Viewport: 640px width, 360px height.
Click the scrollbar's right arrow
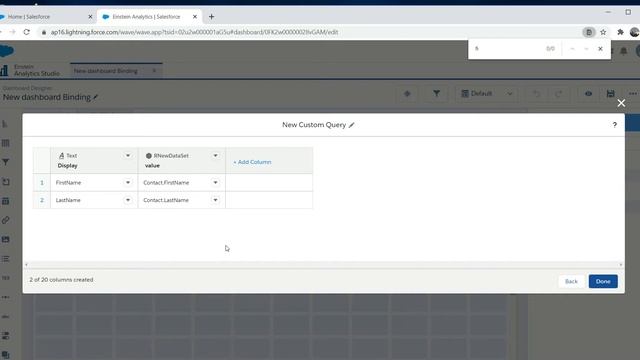(x=621, y=264)
